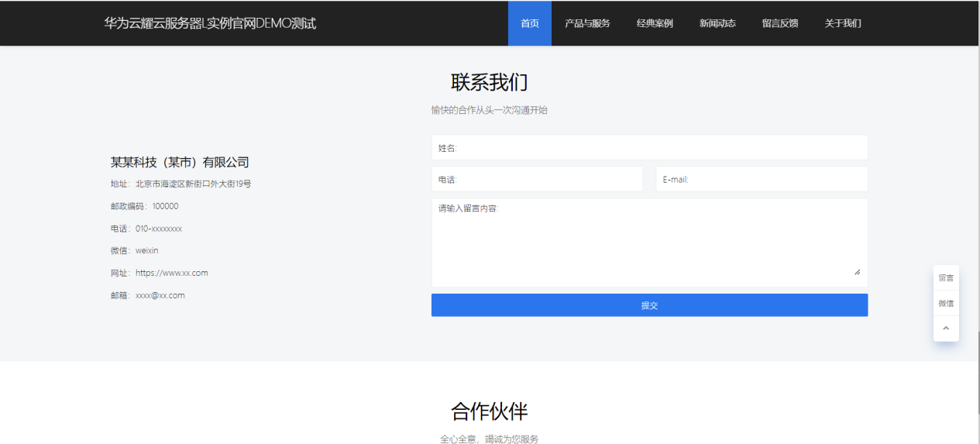Click the site title 华为云耀云服务器L实例官网DEMO测试
The height and width of the screenshot is (444, 980).
(210, 23)
